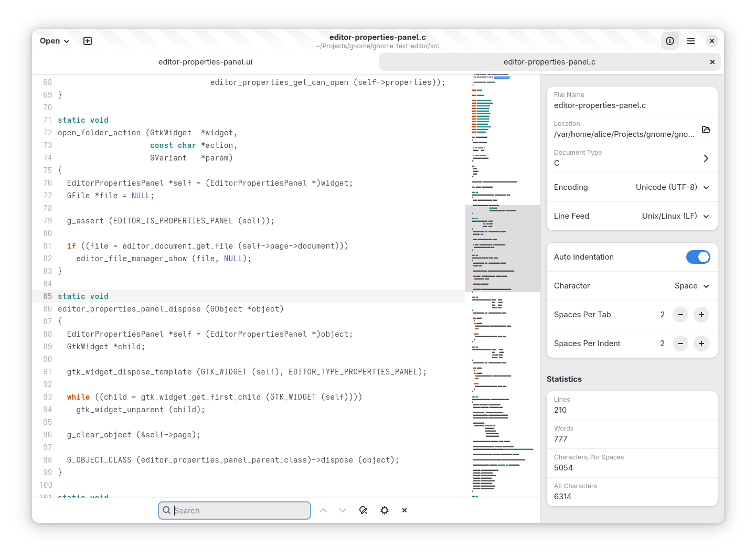Click the open folder icon beside Location
This screenshot has width=756, height=558.
tap(706, 130)
